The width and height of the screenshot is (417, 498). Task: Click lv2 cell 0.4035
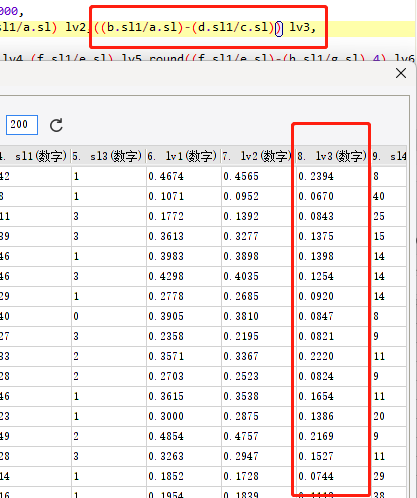pyautogui.click(x=258, y=276)
